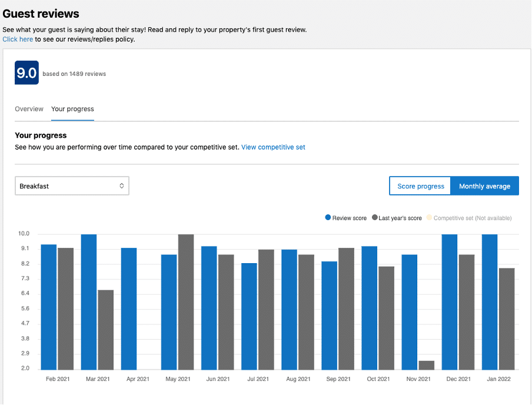The width and height of the screenshot is (532, 405).
Task: Click the Mar 2021 axis label
Action: tap(98, 379)
